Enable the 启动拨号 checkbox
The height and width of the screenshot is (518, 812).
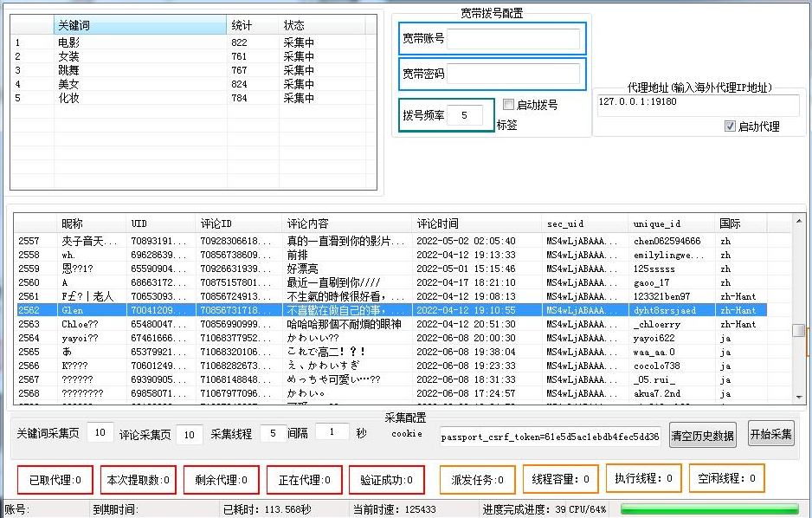click(509, 105)
